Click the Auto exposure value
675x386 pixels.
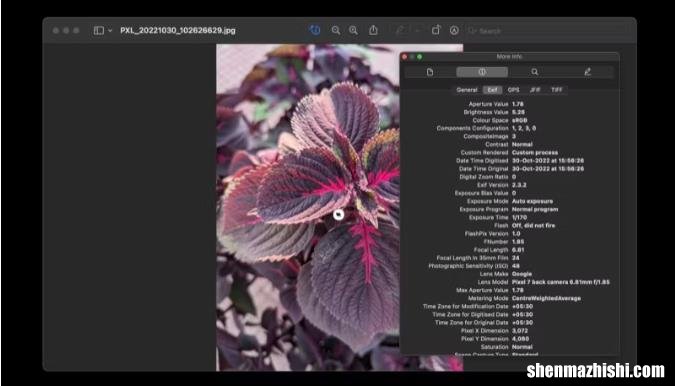[533, 201]
